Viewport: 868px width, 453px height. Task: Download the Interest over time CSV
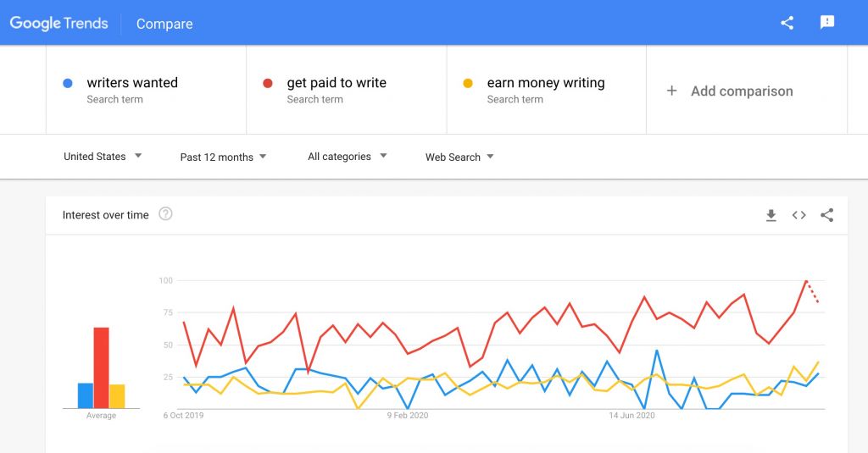coord(771,216)
